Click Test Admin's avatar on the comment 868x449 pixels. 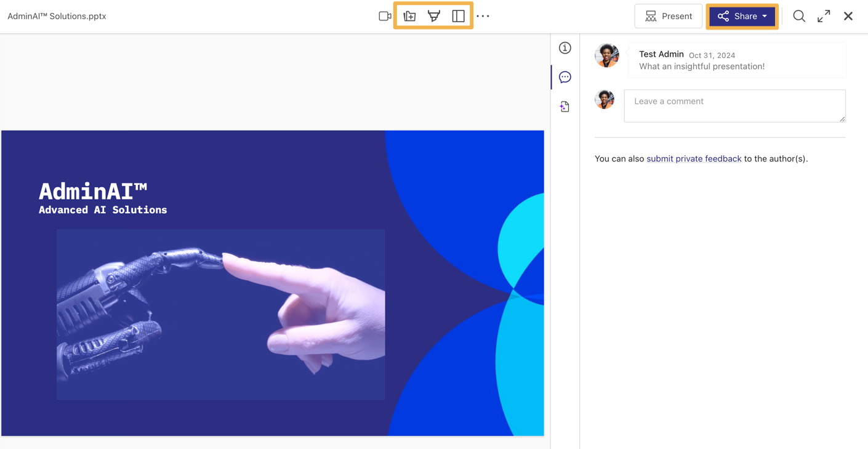pyautogui.click(x=606, y=55)
